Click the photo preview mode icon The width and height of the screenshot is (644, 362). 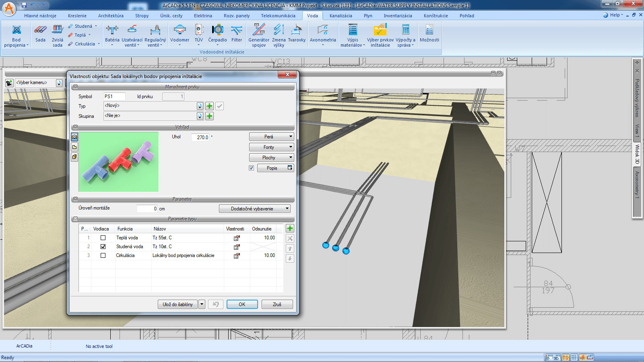[74, 137]
